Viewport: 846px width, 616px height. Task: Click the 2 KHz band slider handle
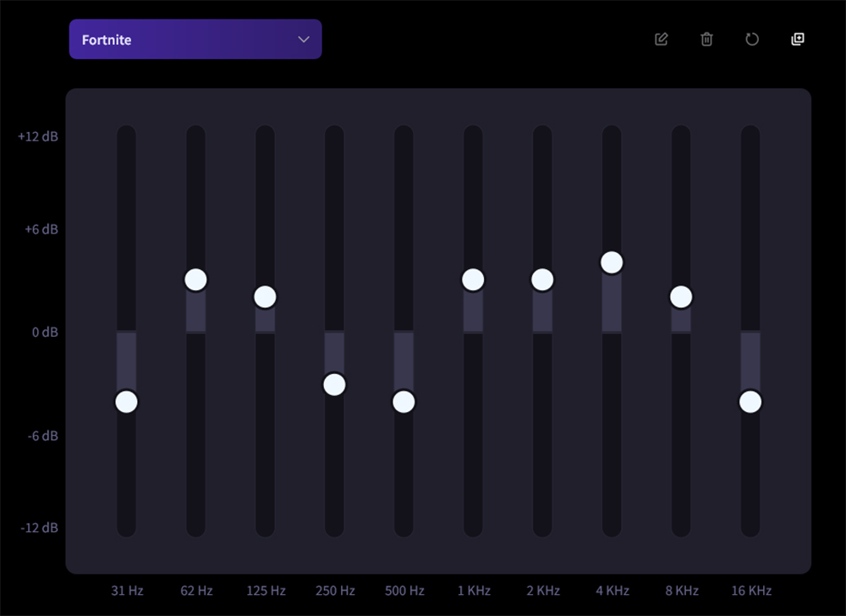click(542, 279)
